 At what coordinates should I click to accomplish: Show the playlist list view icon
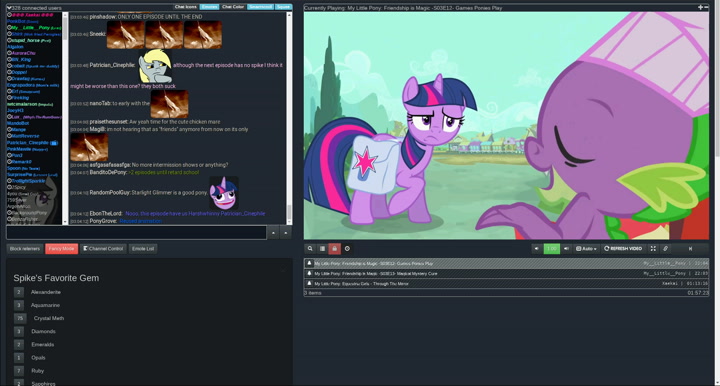[322, 249]
